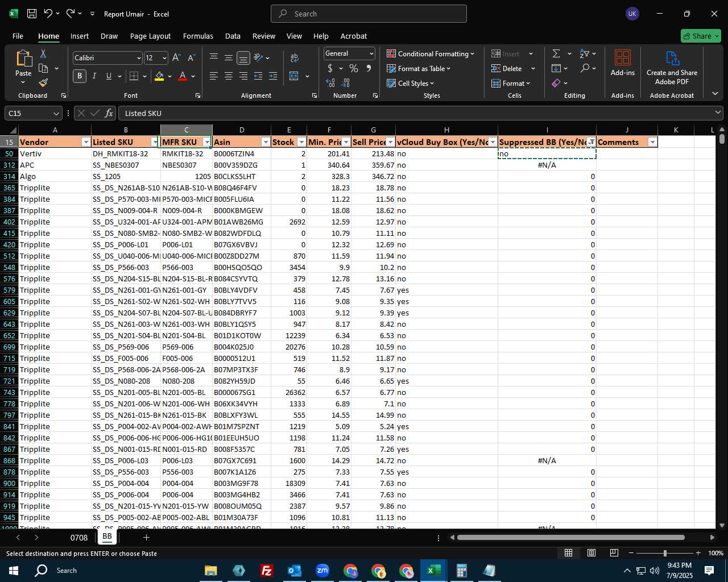The height and width of the screenshot is (582, 728).
Task: Click the Save icon in title bar
Action: point(32,14)
